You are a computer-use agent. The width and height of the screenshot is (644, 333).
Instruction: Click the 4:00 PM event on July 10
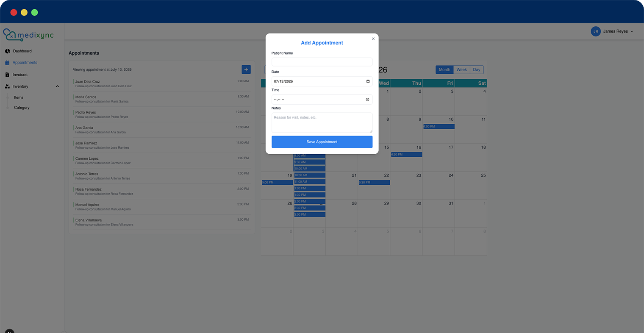pyautogui.click(x=439, y=126)
